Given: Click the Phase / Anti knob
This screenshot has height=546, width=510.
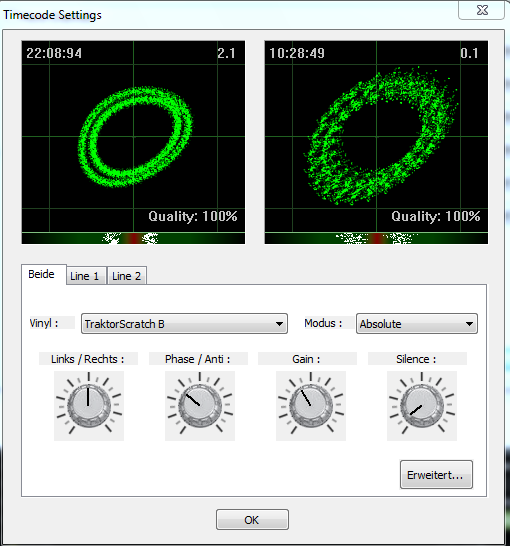Looking at the screenshot, I should [200, 406].
